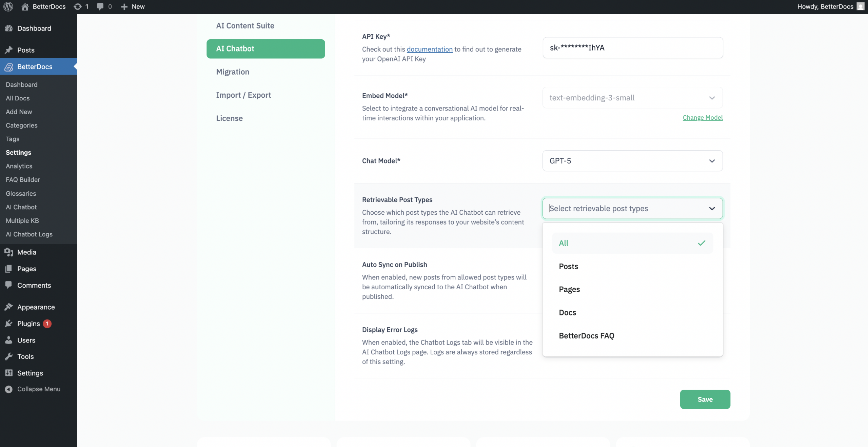Viewport: 868px width, 447px height.
Task: Open AI Chatbot sidebar submenu item
Action: (x=21, y=207)
